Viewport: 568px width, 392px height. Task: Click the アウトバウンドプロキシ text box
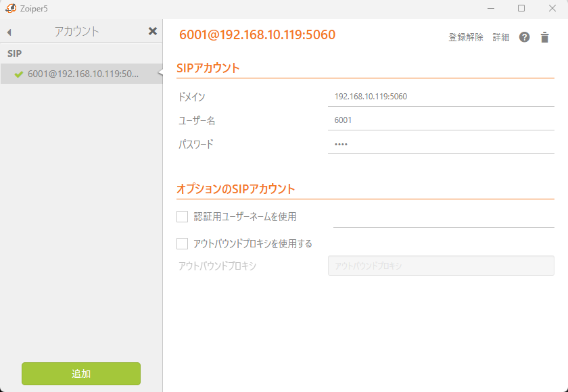pyautogui.click(x=440, y=266)
